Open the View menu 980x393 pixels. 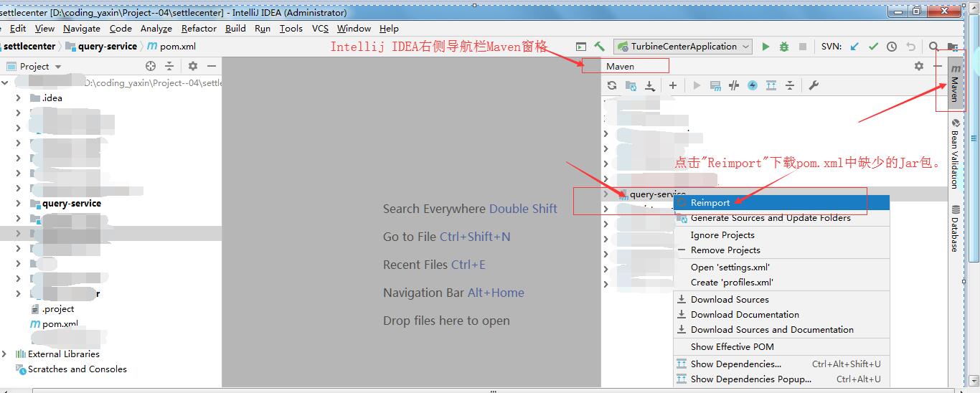click(x=44, y=29)
